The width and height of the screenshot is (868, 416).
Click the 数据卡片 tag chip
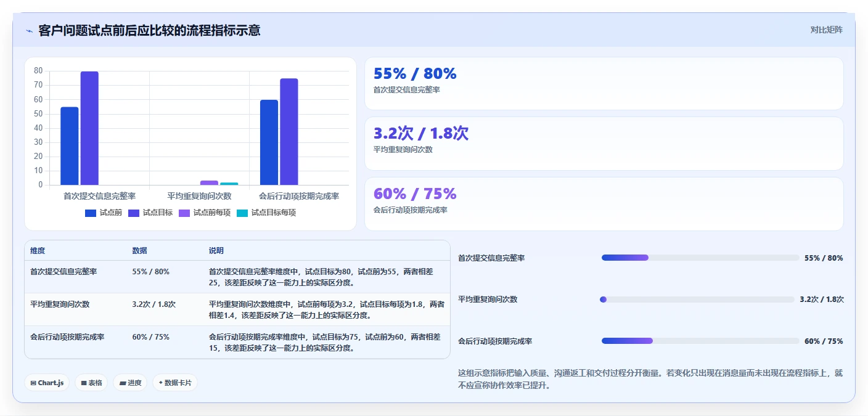(175, 383)
